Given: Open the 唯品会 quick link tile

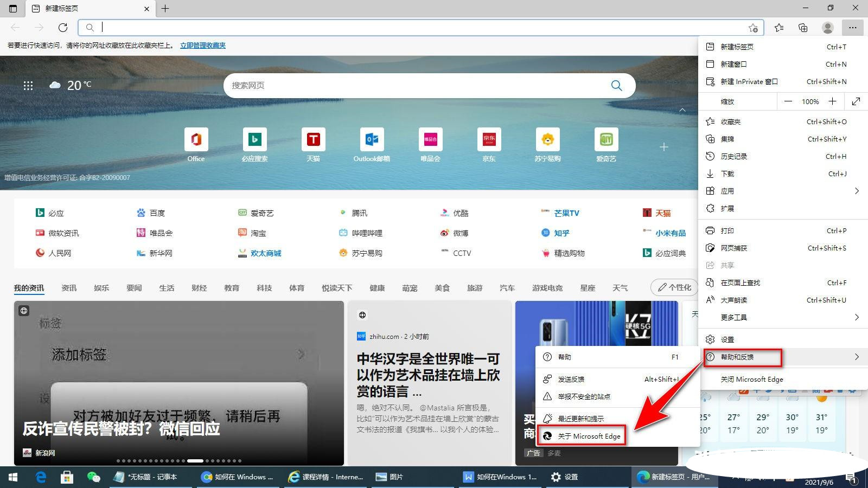Looking at the screenshot, I should click(x=430, y=145).
